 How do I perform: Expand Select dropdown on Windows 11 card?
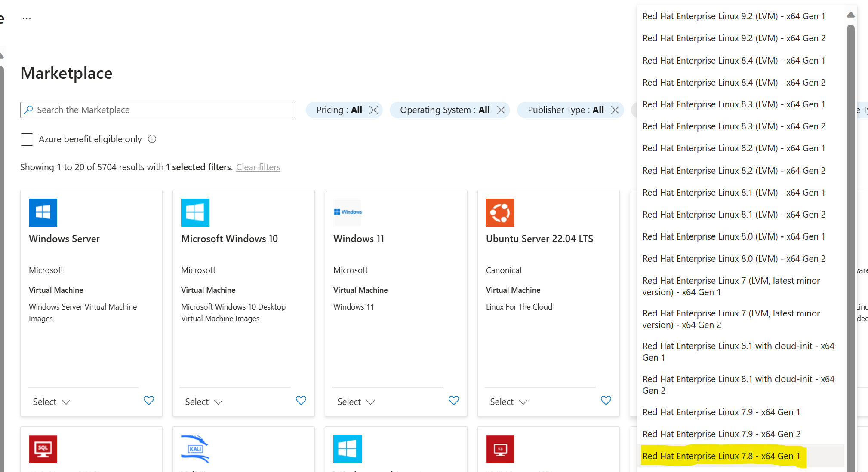356,402
